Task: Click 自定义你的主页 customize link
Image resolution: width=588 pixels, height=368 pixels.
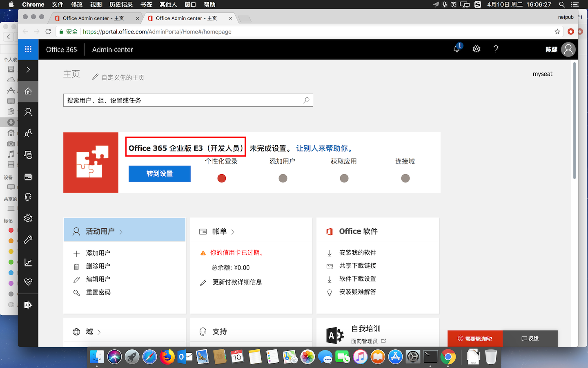Action: [118, 77]
